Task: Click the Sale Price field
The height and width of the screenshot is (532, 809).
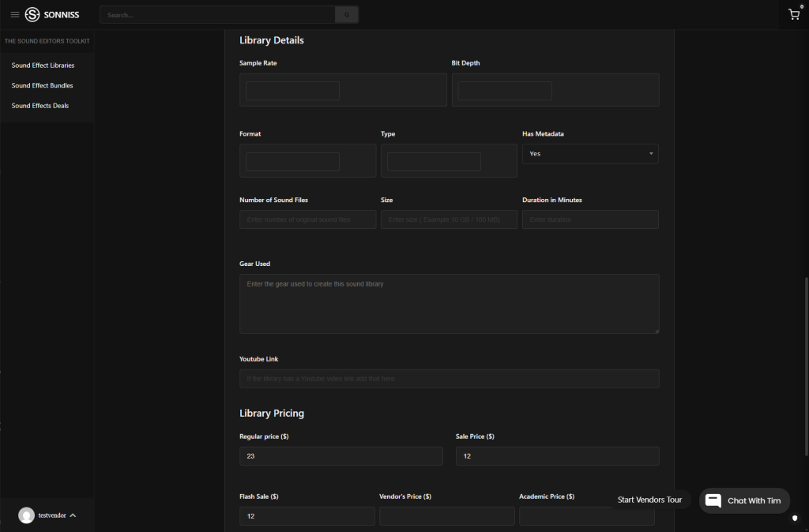Action: (557, 456)
